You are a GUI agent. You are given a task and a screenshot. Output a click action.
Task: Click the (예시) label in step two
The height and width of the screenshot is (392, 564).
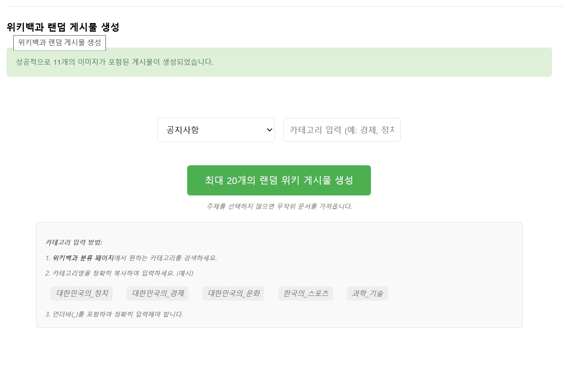(x=185, y=273)
